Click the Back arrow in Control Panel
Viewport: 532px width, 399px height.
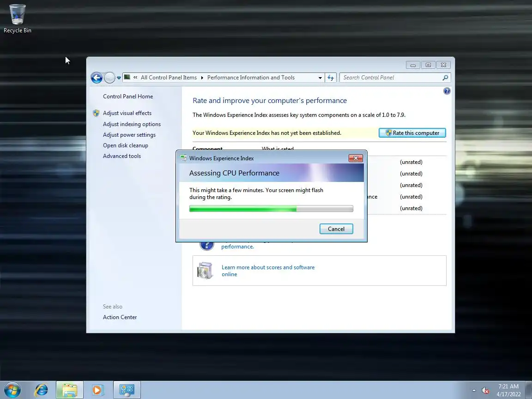[97, 78]
